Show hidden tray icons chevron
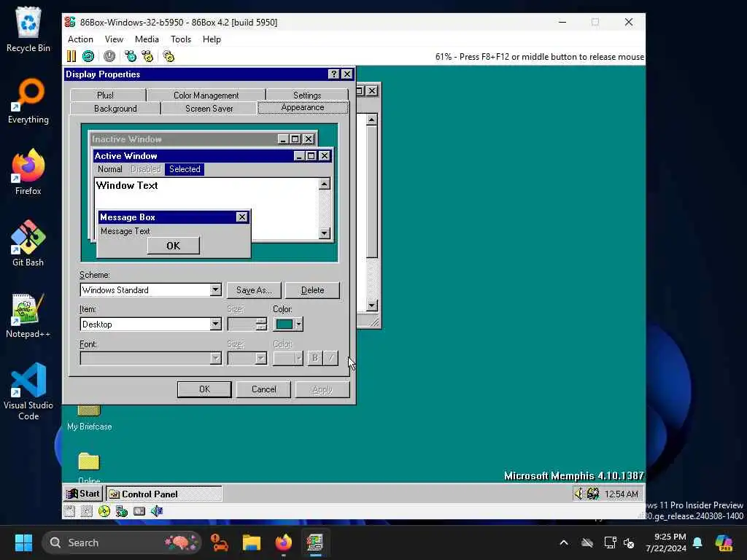Viewport: 747px width, 560px height. coord(564,542)
